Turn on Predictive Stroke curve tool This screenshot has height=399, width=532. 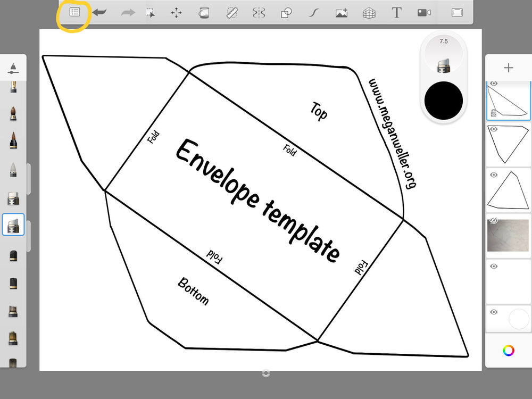point(314,13)
